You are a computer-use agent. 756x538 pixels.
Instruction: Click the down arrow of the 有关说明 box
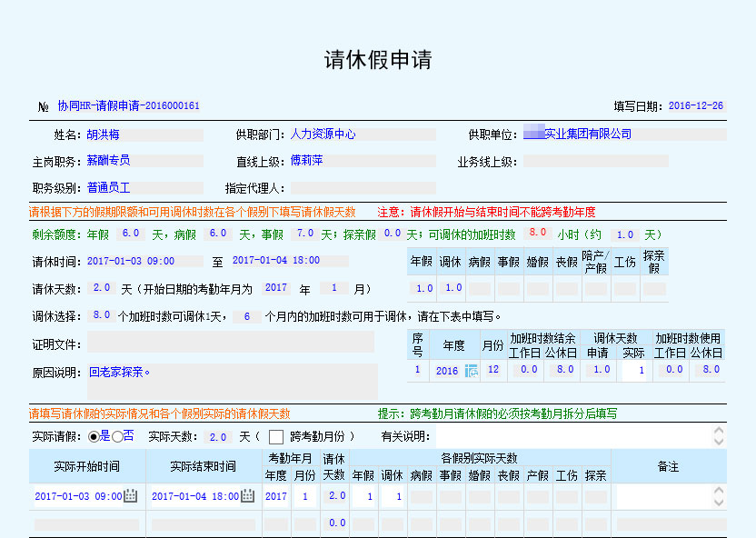click(719, 442)
